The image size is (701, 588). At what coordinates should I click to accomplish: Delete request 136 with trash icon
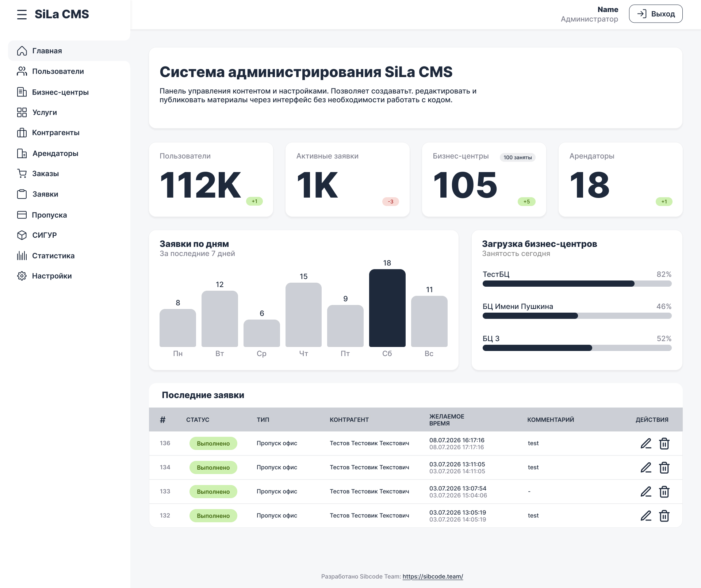coord(664,443)
